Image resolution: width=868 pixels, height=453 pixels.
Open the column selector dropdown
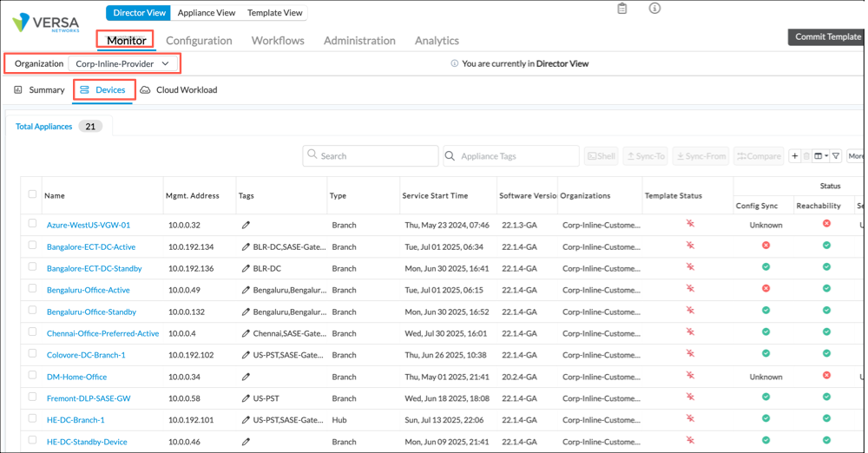pos(821,156)
